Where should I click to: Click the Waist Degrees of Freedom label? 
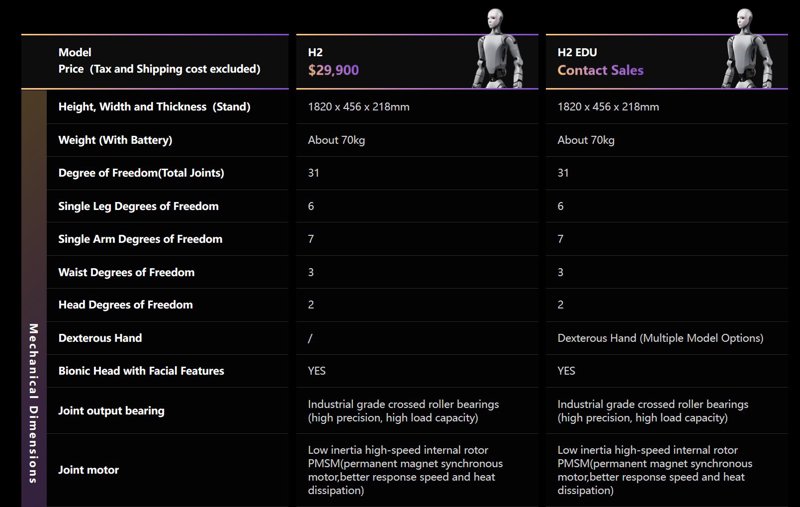(x=126, y=272)
